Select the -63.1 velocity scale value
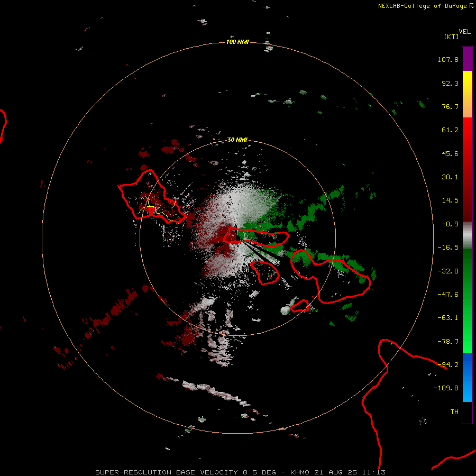 (448, 318)
